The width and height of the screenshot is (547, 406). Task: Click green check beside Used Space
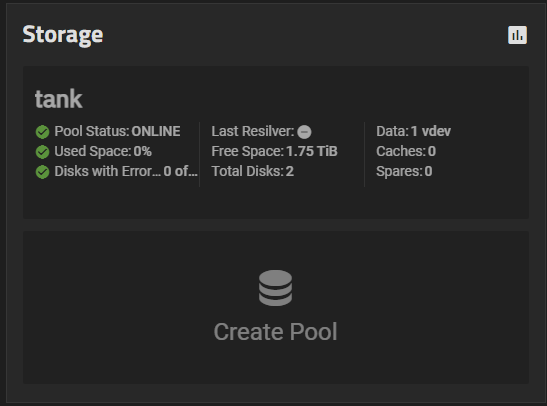[43, 152]
